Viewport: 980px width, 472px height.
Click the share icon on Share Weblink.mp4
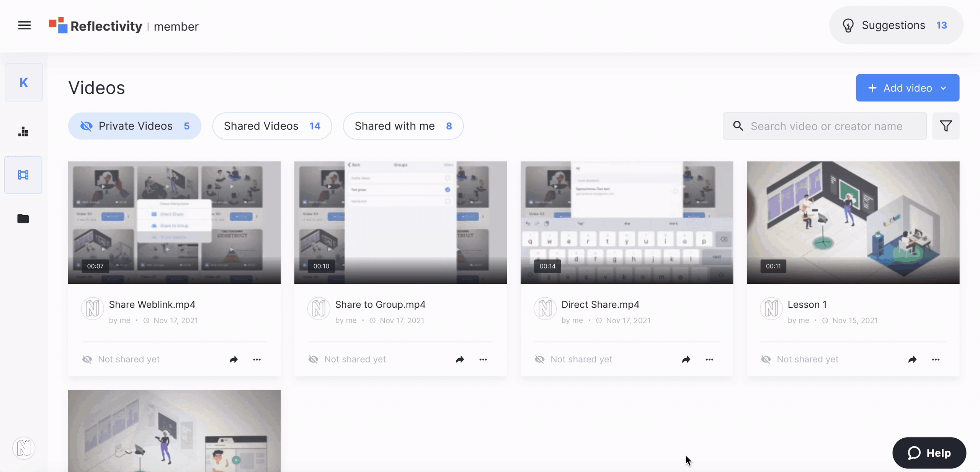click(233, 359)
